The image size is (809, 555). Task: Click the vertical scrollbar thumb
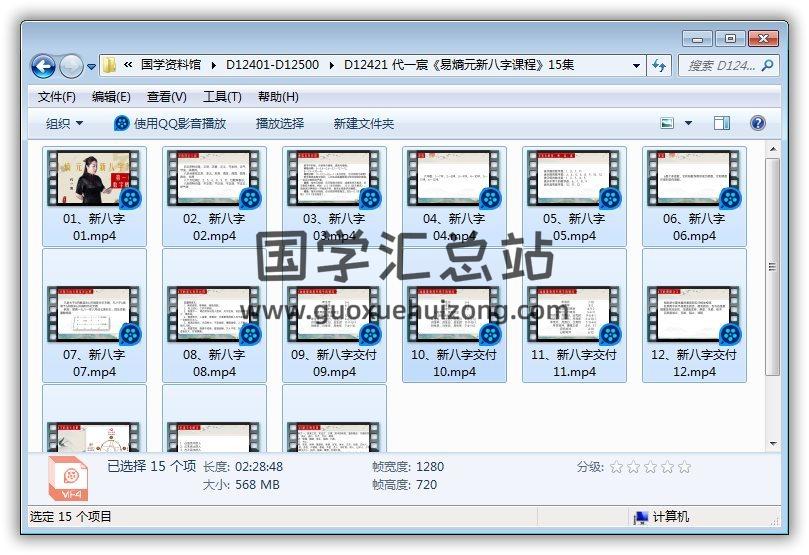772,266
